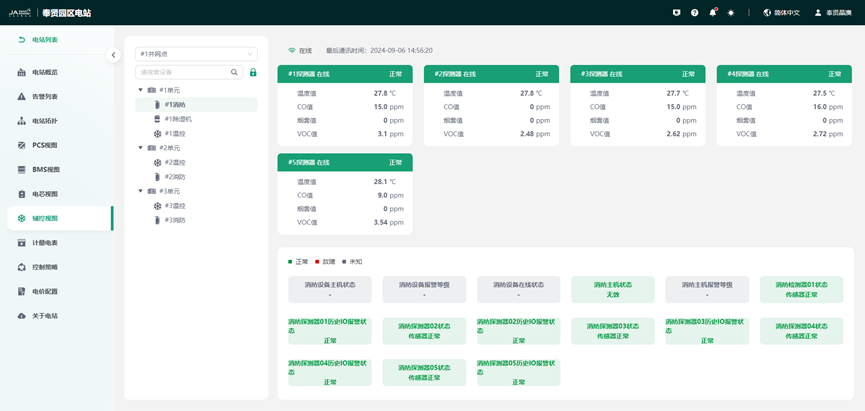Open BMS视图 in the sidebar
The height and width of the screenshot is (411, 865).
click(x=45, y=170)
